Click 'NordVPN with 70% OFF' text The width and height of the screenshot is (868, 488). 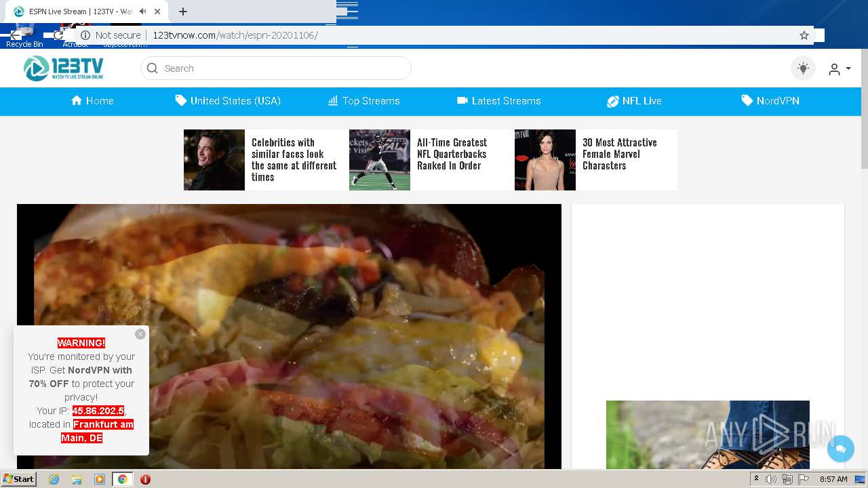(81, 377)
